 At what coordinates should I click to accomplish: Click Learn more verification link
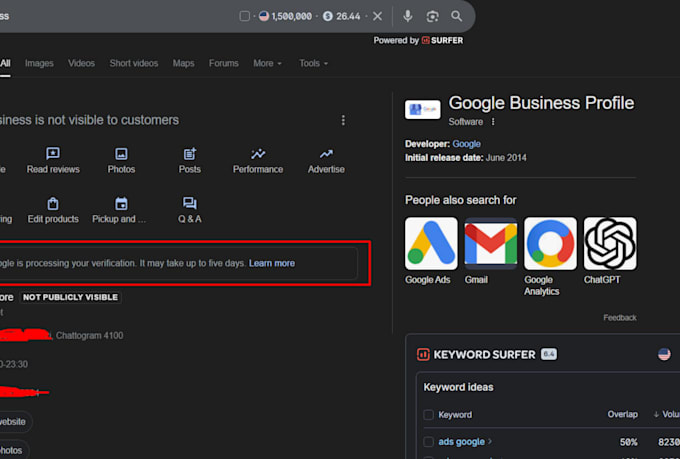tap(271, 263)
